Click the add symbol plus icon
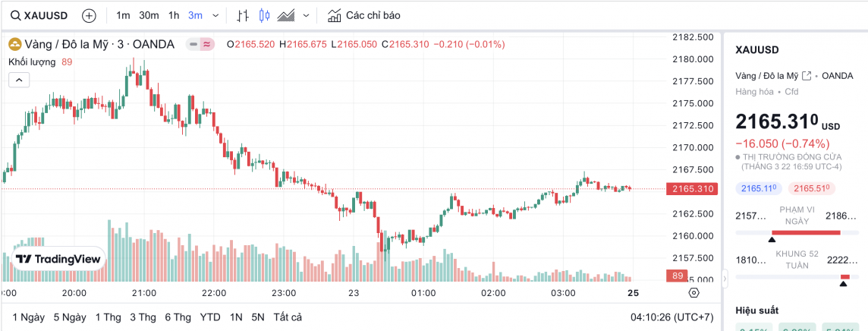868x331 pixels. click(x=89, y=15)
